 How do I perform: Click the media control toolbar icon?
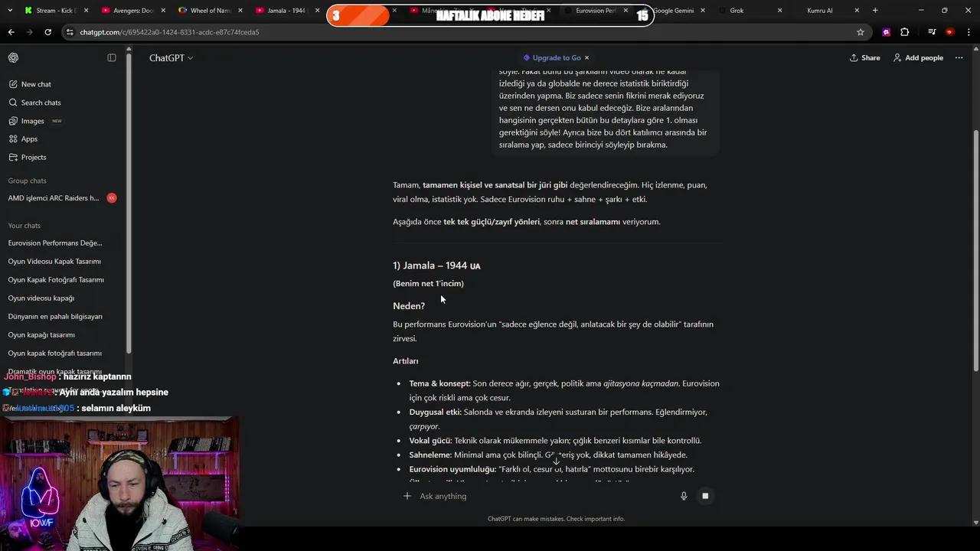point(932,32)
